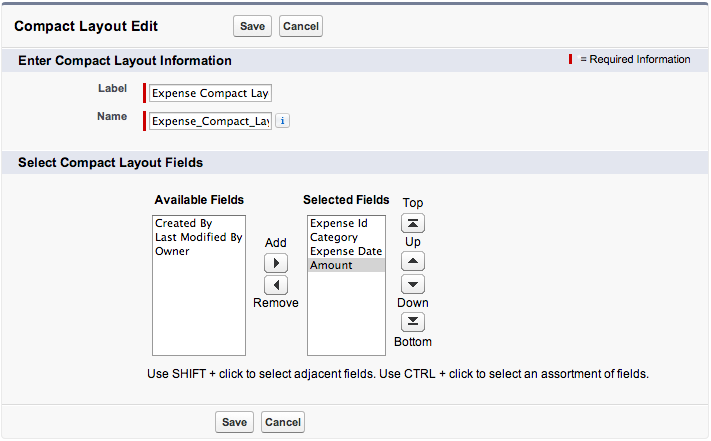This screenshot has height=441, width=711.
Task: Click Save button at the top
Action: (x=252, y=26)
